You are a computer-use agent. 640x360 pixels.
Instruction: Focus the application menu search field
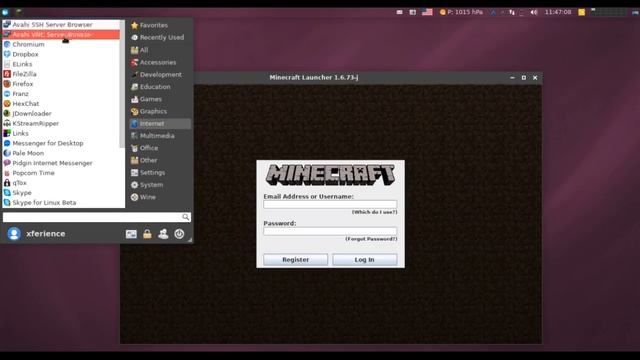pyautogui.click(x=97, y=217)
